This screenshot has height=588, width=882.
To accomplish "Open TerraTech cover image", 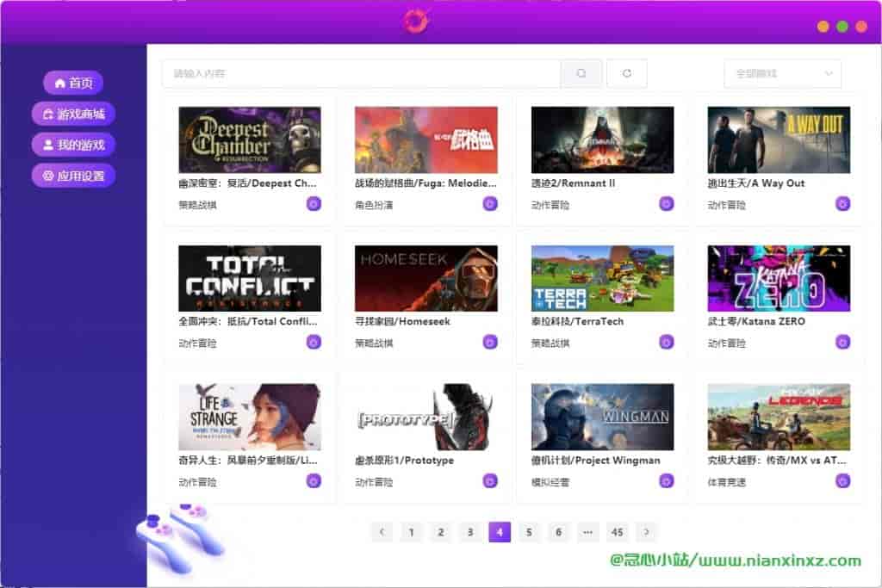I will [x=602, y=278].
